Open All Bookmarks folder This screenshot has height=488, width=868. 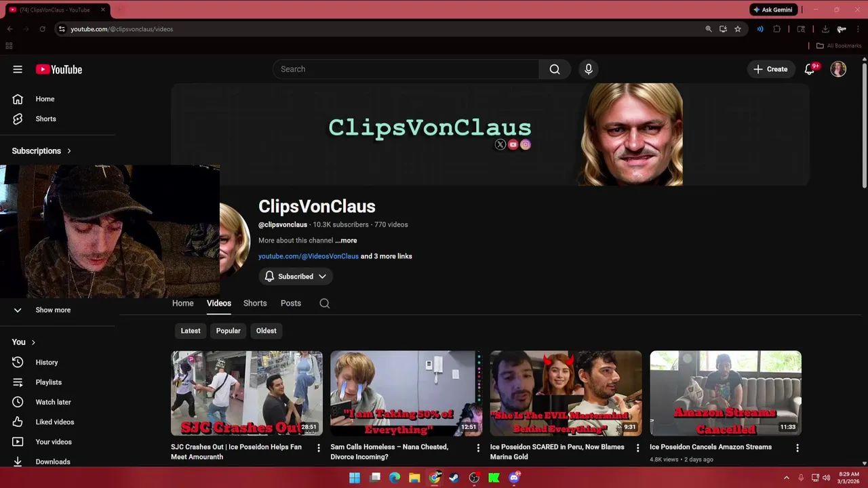coord(839,45)
